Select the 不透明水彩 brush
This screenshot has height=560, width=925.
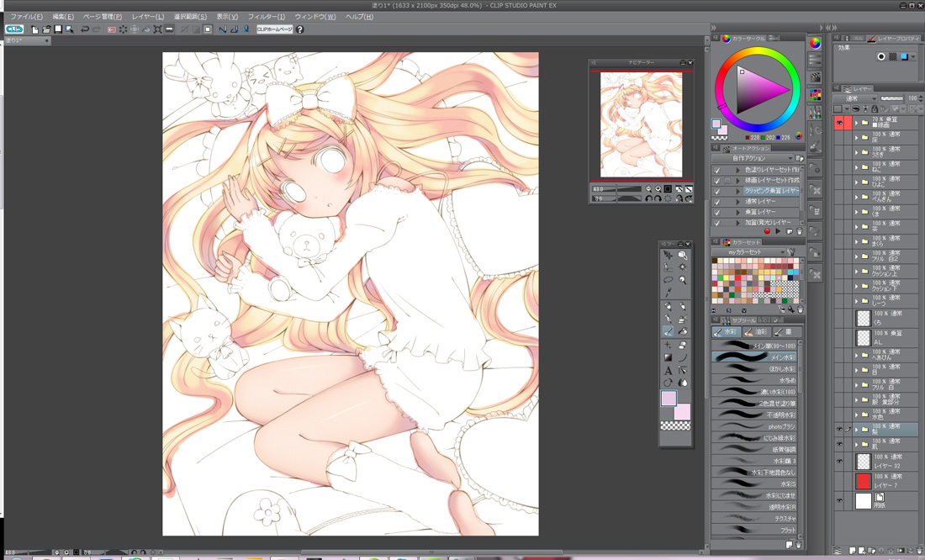click(x=754, y=415)
